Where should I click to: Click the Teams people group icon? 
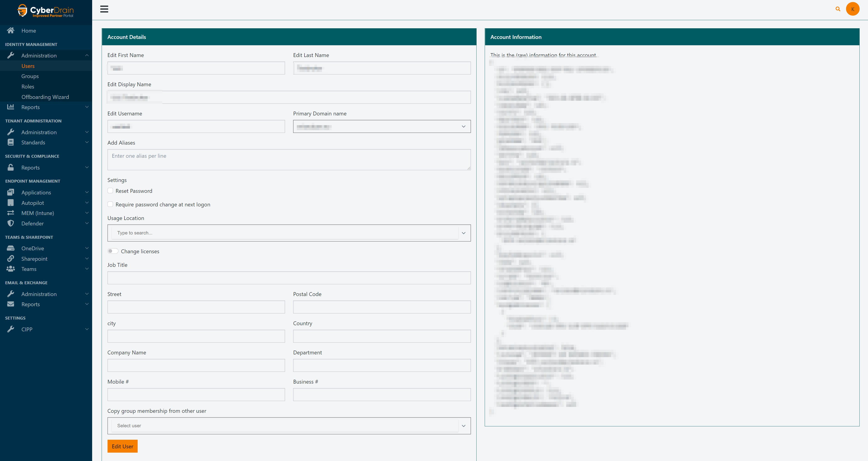pos(11,269)
